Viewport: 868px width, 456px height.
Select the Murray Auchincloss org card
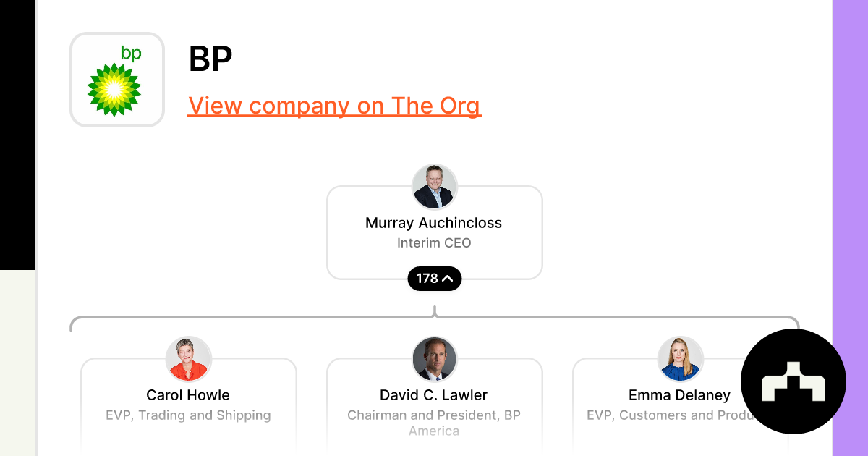(435, 232)
